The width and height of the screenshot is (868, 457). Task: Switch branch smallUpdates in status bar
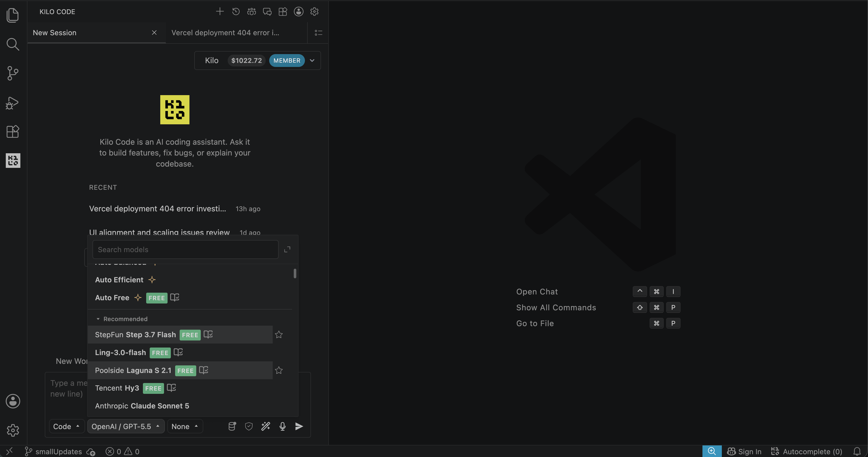(53, 451)
